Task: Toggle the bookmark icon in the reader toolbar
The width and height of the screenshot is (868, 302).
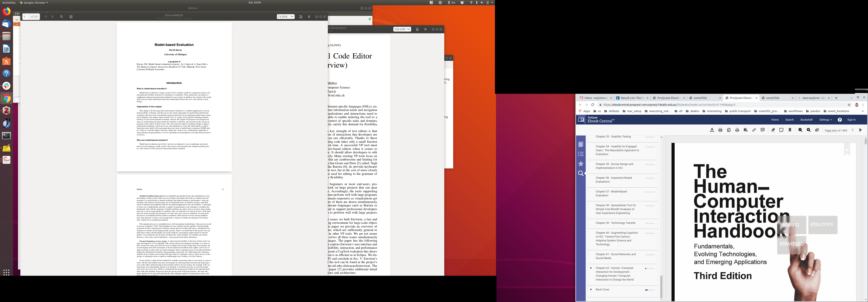Action: pyautogui.click(x=790, y=130)
